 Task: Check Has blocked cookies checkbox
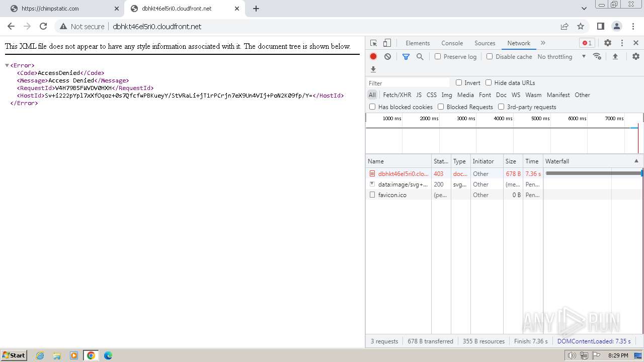[372, 107]
